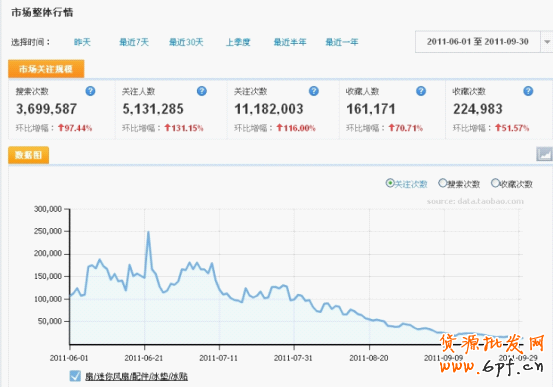The height and width of the screenshot is (388, 554).
Task: Click help icon next to 关注人数
Action: click(202, 91)
